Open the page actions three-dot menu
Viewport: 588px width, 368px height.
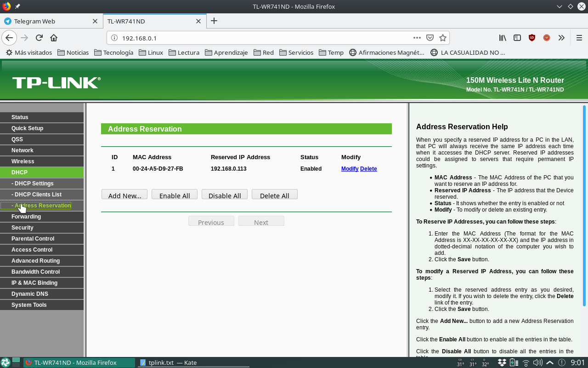[417, 38]
